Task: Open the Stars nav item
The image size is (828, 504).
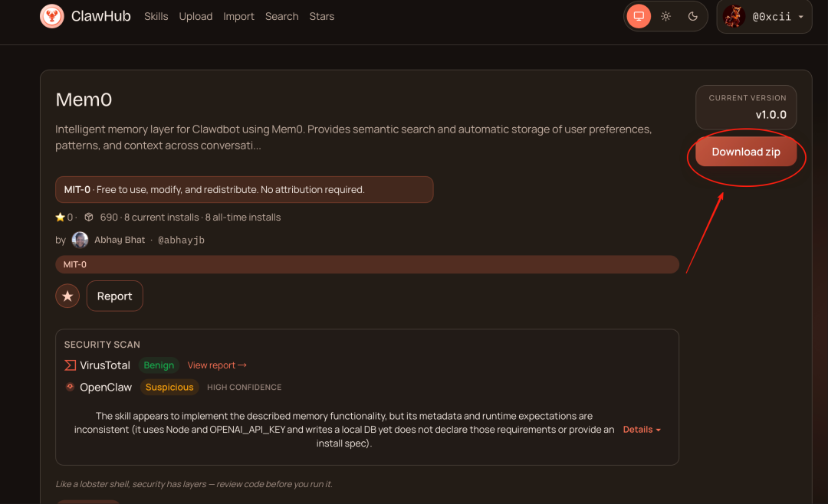Action: point(321,16)
